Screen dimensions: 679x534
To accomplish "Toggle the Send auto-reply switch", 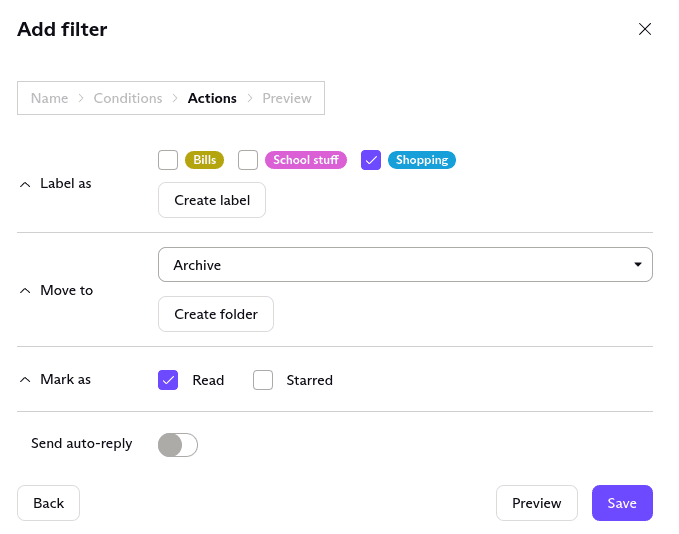I will point(178,445).
